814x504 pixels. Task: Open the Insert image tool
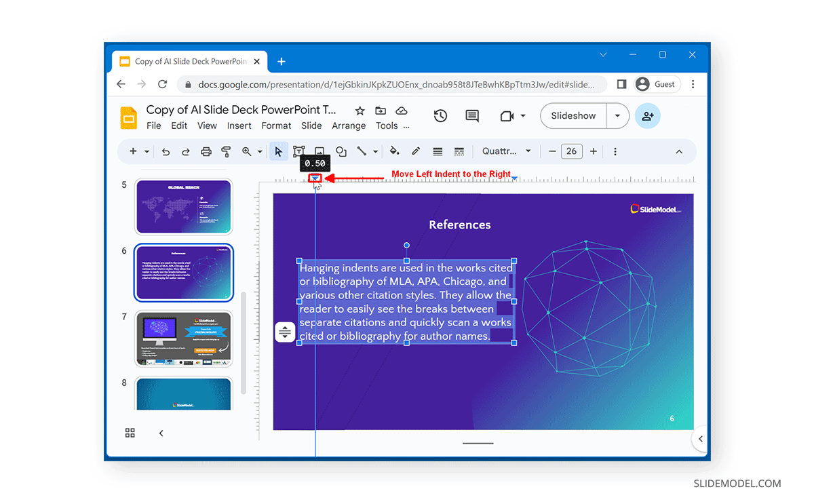tap(319, 151)
